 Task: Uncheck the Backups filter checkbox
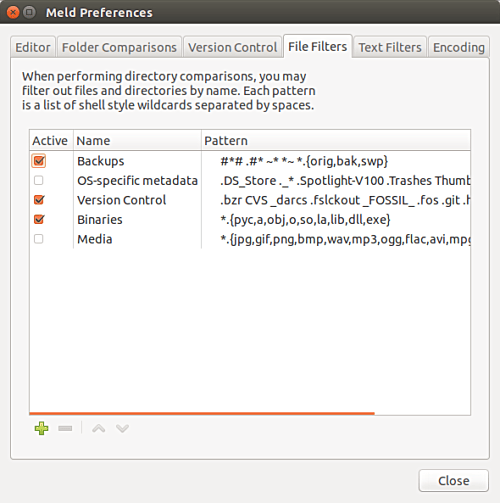pyautogui.click(x=39, y=161)
